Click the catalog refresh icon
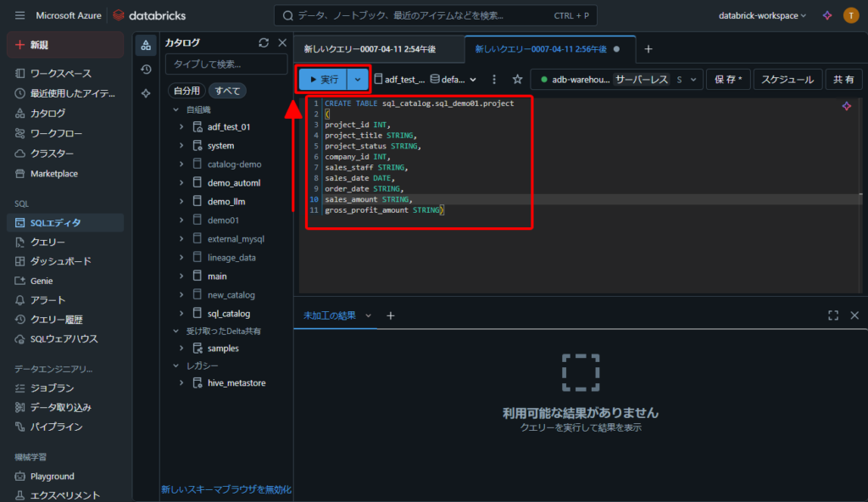This screenshot has height=502, width=868. click(x=264, y=42)
